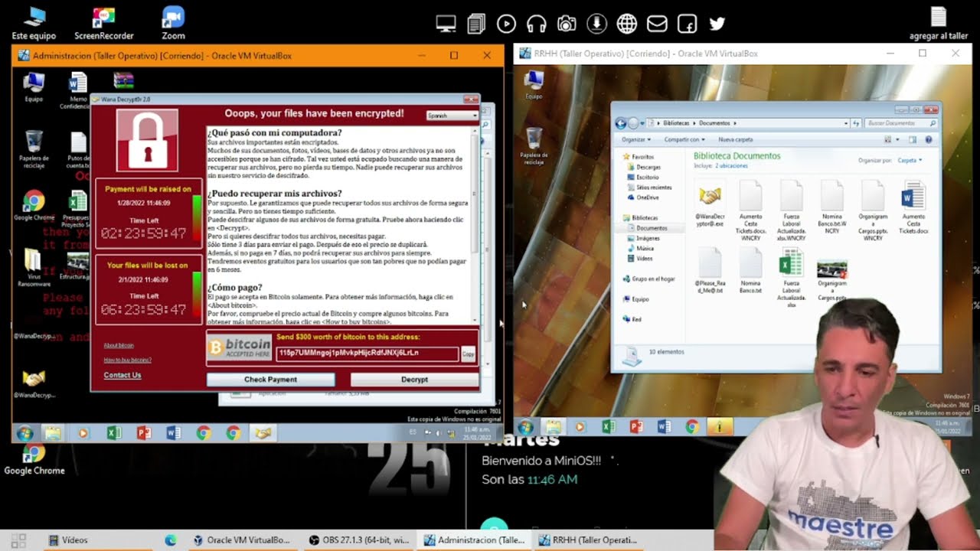980x551 pixels.
Task: Open Equipo icon on the RRHH VM desktop
Action: point(534,84)
